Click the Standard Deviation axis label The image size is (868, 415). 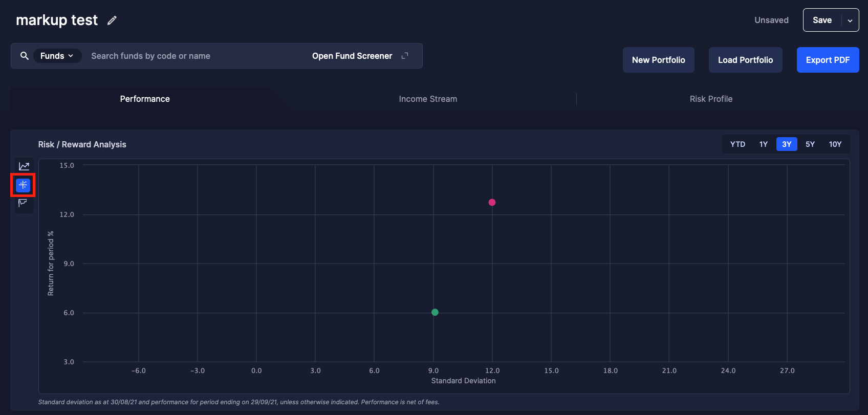pyautogui.click(x=463, y=381)
